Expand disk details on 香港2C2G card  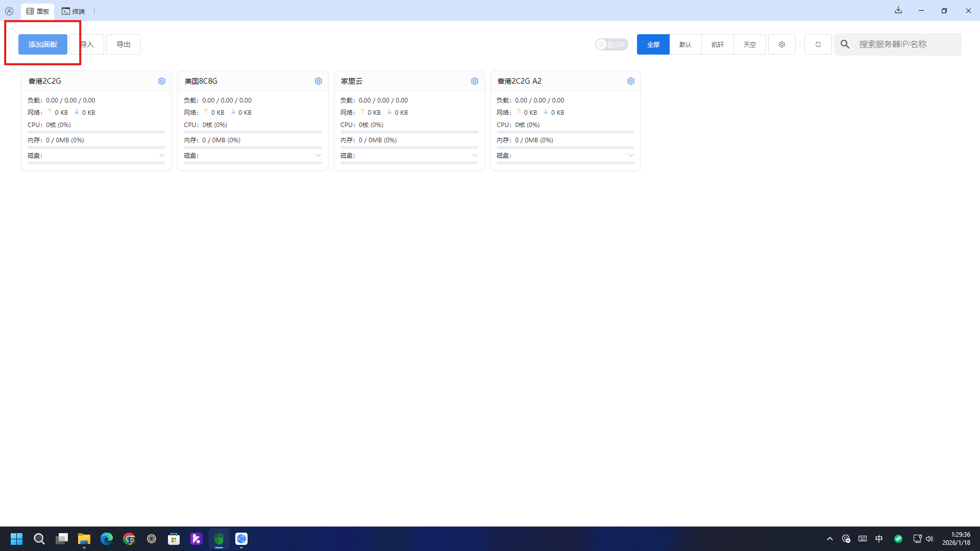click(x=162, y=155)
